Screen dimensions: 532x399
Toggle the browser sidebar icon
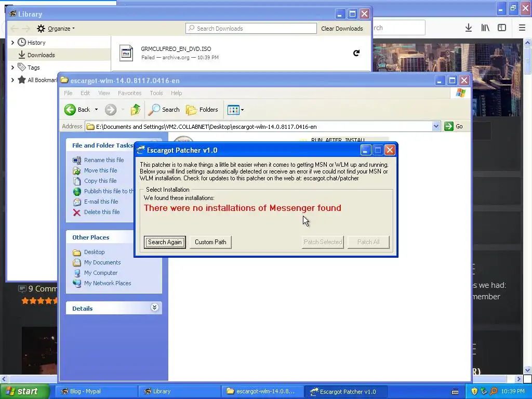point(502,28)
